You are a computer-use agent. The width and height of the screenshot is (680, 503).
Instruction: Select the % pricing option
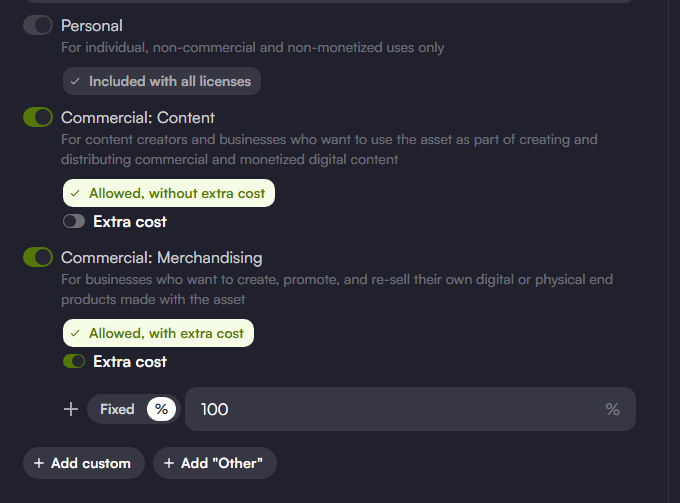coord(161,409)
